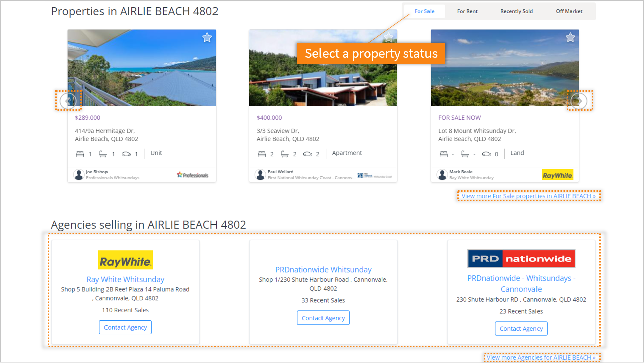Go to previous properties with left arrow
Viewport: 644px width, 363px height.
[x=68, y=101]
